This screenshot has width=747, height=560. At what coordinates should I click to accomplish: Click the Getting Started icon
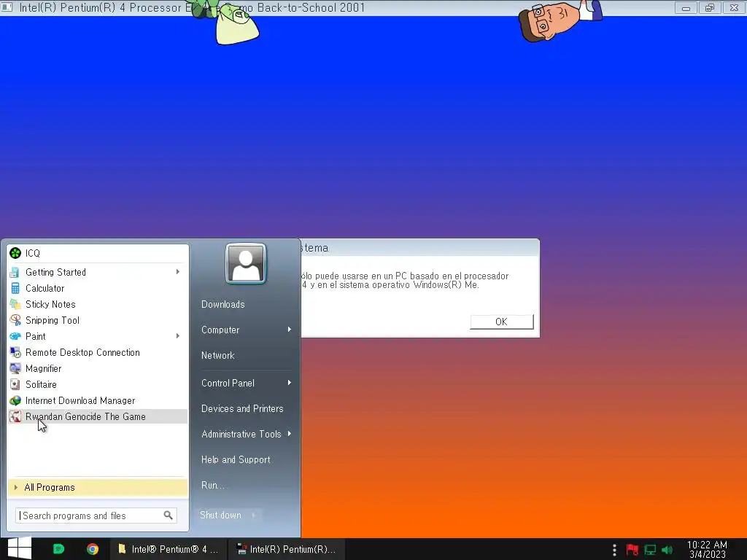pyautogui.click(x=15, y=273)
